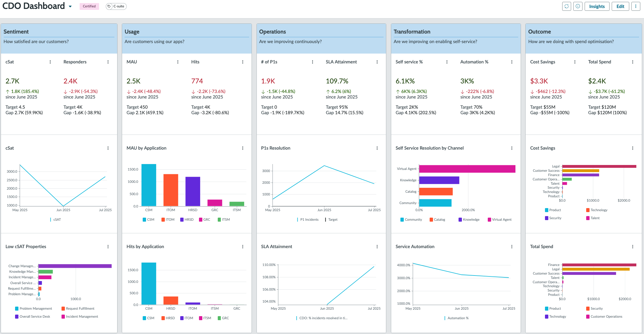Open the Hits by Application options menu
The height and width of the screenshot is (334, 644).
[x=243, y=247]
